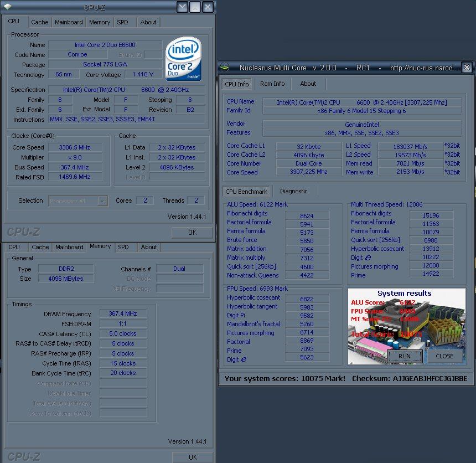Viewport: 476px width, 463px height.
Task: Click the Core Speed value 3306.5 MHz
Action: tap(75, 147)
